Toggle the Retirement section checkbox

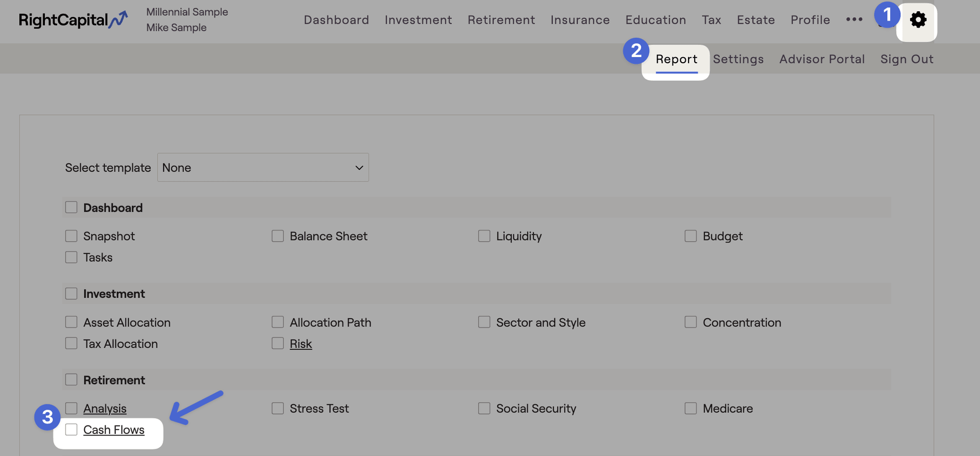click(71, 380)
